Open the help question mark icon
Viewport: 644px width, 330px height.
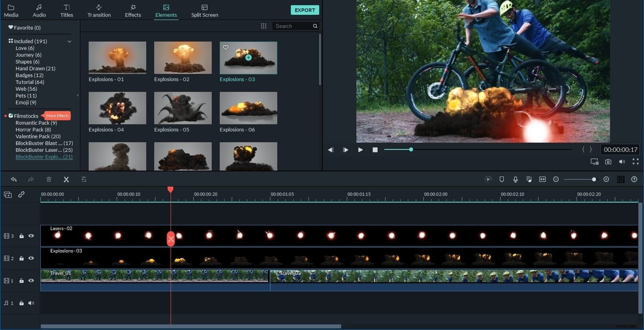pyautogui.click(x=634, y=179)
